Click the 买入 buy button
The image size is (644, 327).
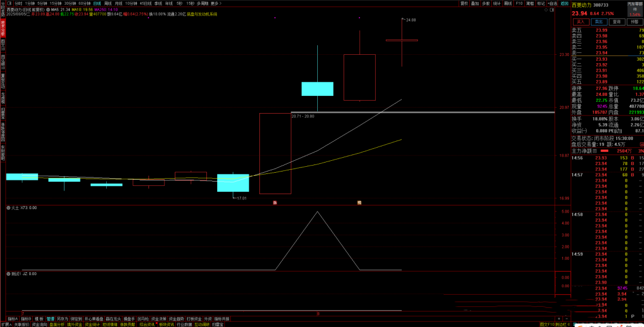click(x=581, y=22)
